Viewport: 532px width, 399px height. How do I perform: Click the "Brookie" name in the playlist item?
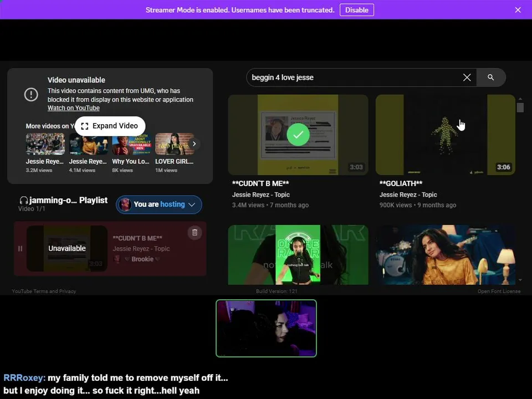click(x=142, y=259)
